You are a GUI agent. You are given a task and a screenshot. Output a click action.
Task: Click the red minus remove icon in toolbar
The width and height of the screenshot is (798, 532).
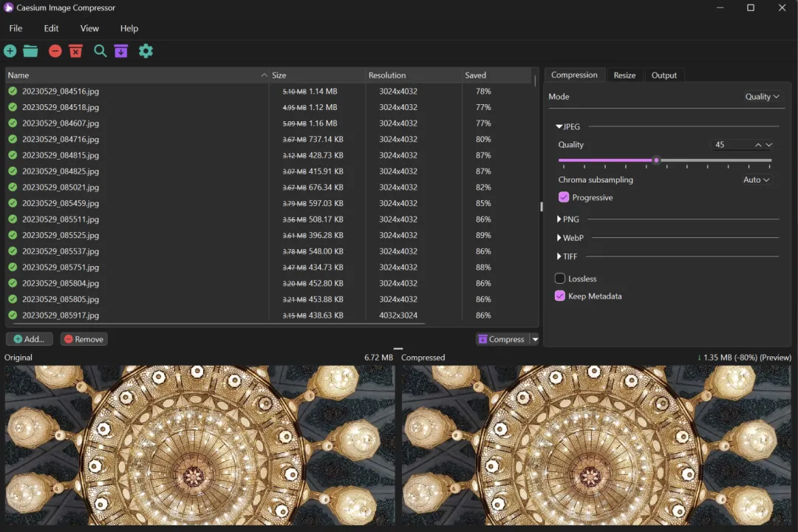pyautogui.click(x=55, y=51)
